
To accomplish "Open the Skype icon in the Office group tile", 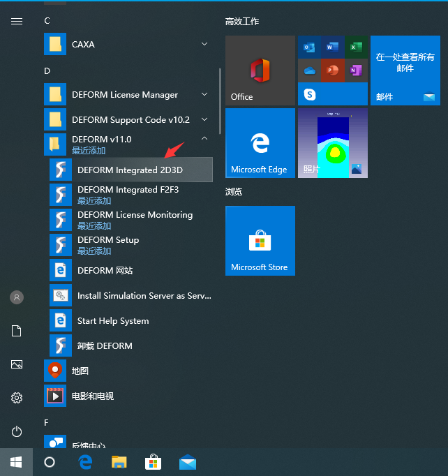I will 310,94.
